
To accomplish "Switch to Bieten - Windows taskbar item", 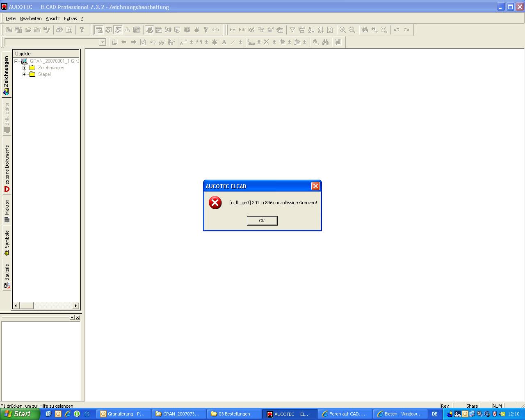I will click(400, 414).
